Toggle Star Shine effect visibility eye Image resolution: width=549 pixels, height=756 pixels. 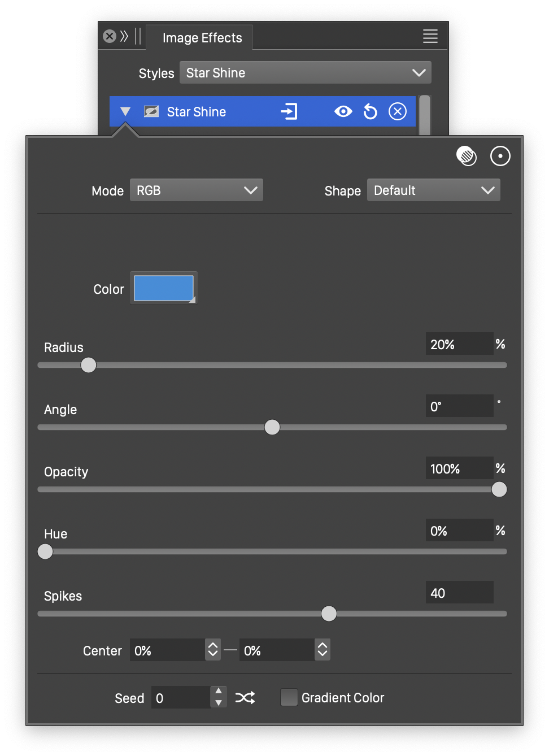[x=343, y=112]
